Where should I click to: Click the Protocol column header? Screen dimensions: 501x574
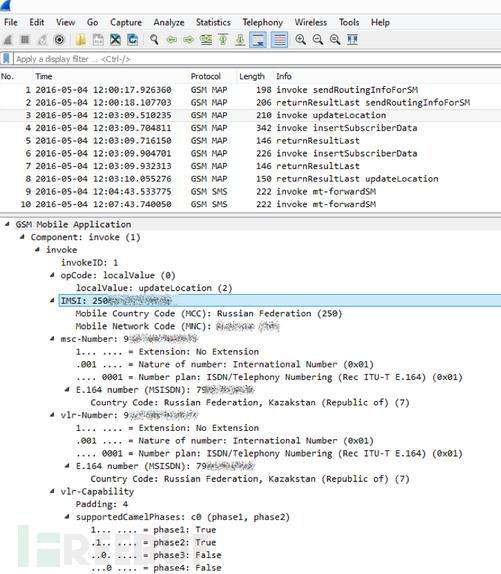206,77
